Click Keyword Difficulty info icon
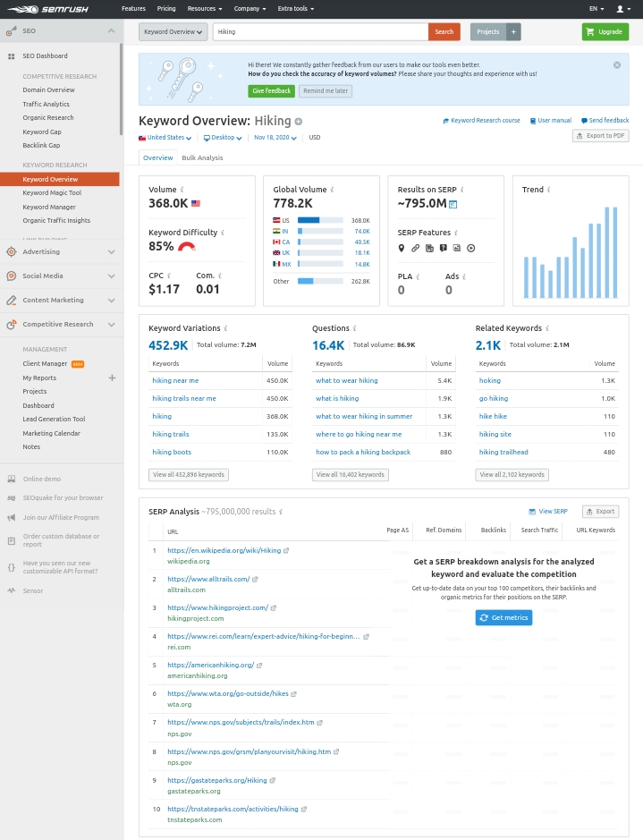643x840 pixels. pyautogui.click(x=223, y=233)
